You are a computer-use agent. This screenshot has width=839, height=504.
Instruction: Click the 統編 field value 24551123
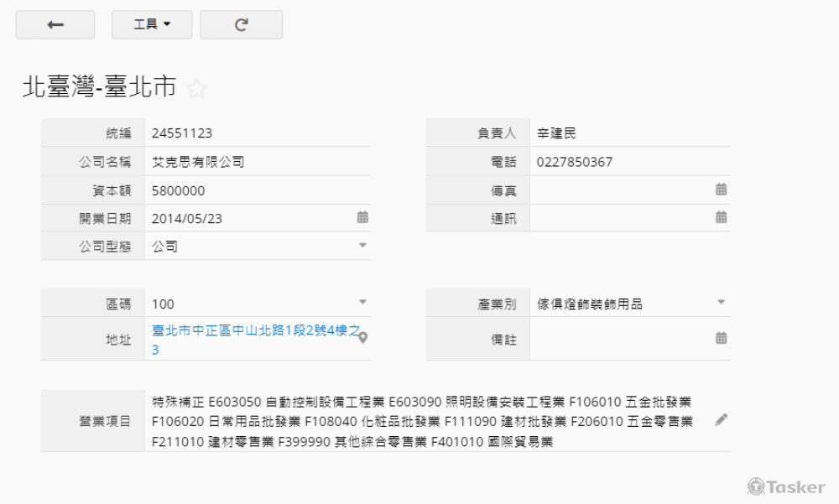tap(182, 133)
